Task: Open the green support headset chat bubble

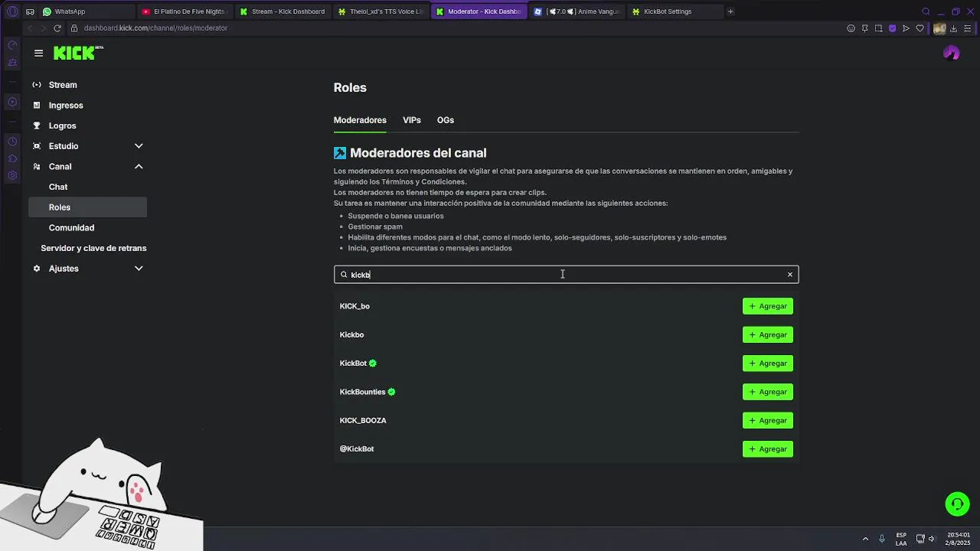Action: [957, 504]
